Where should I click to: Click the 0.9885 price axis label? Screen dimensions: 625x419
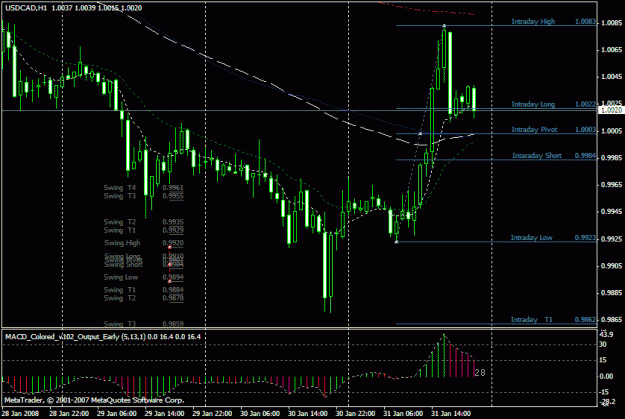click(x=611, y=293)
